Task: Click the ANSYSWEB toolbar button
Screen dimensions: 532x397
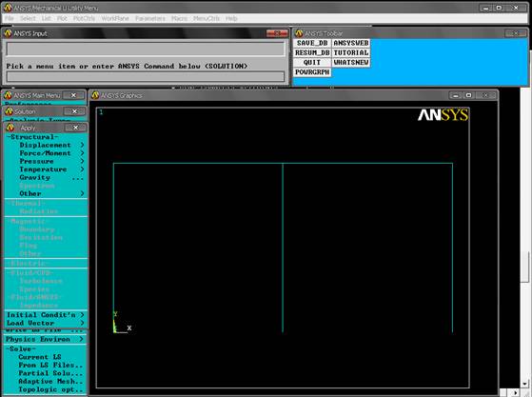Action: click(351, 43)
